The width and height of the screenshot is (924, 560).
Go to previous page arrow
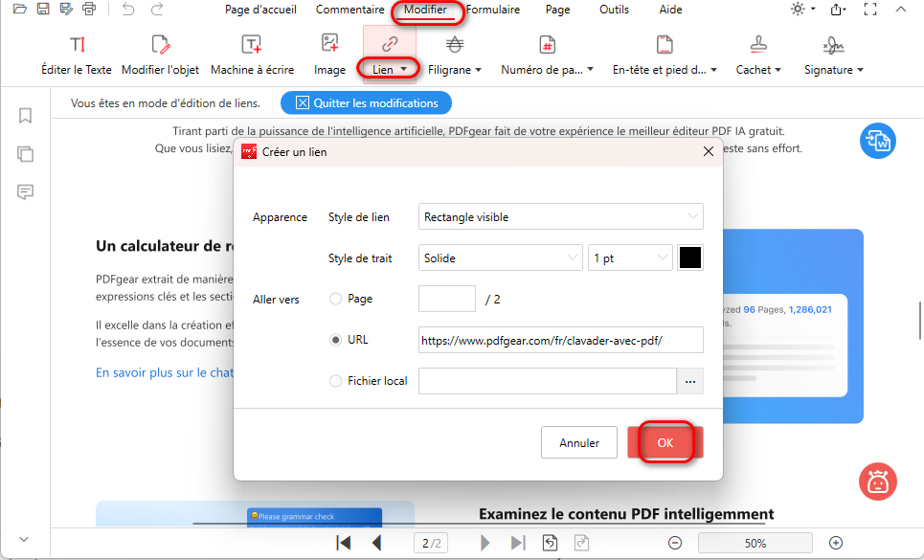point(376,543)
